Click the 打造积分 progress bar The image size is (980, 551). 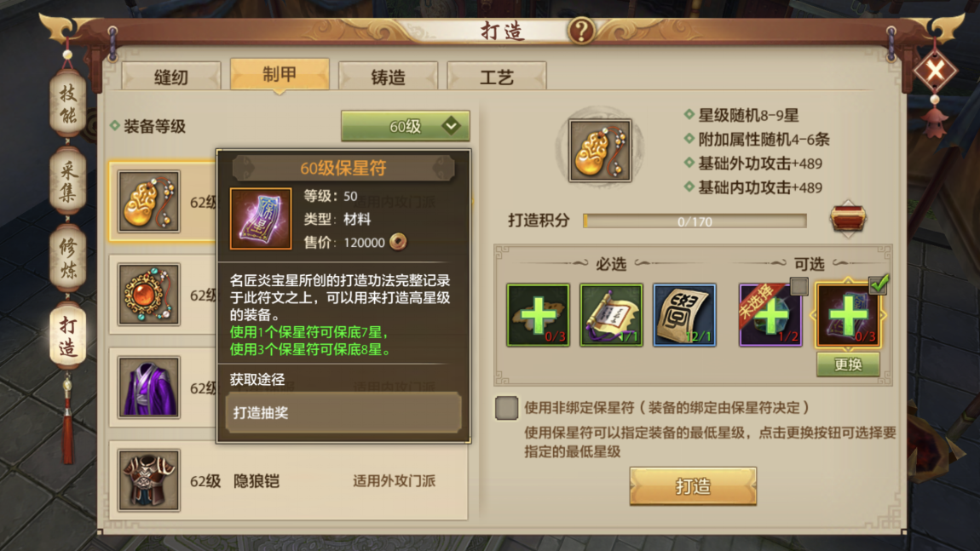click(695, 221)
